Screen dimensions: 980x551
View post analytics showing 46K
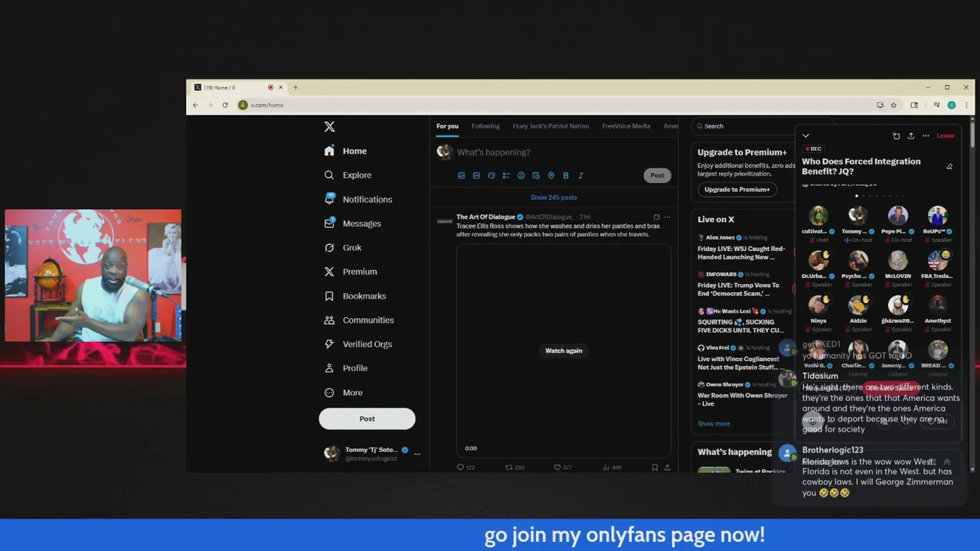tap(612, 467)
